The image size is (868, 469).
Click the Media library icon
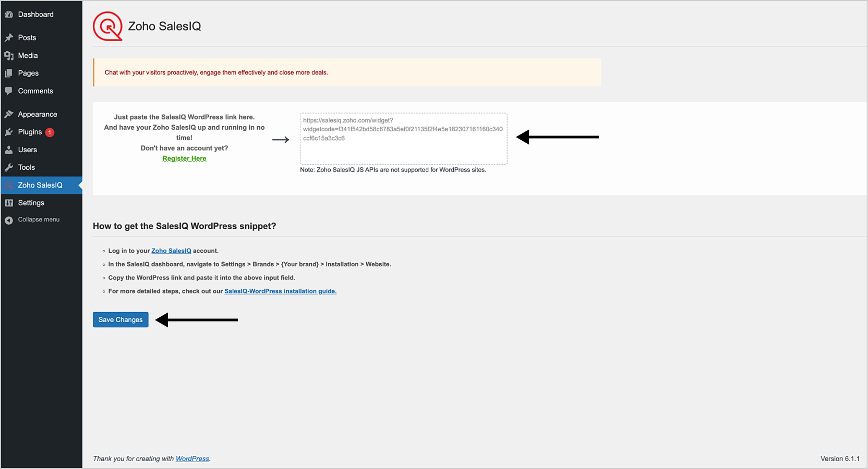(9, 55)
